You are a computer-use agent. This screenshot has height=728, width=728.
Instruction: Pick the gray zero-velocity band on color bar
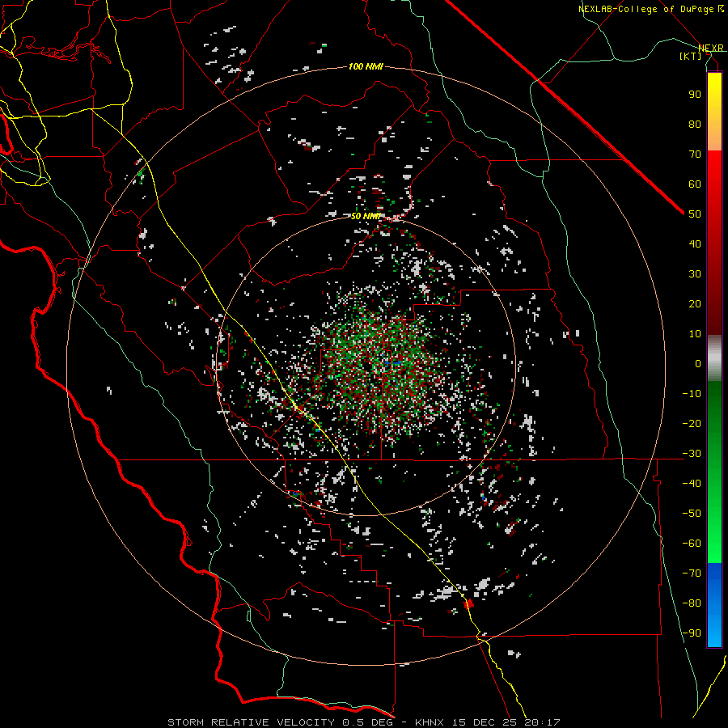pos(714,358)
